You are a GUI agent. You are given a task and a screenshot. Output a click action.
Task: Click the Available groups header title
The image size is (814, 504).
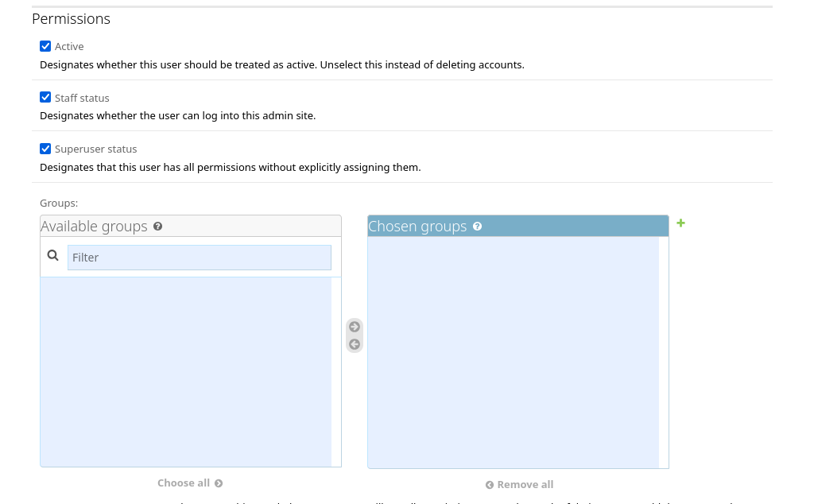[94, 227]
